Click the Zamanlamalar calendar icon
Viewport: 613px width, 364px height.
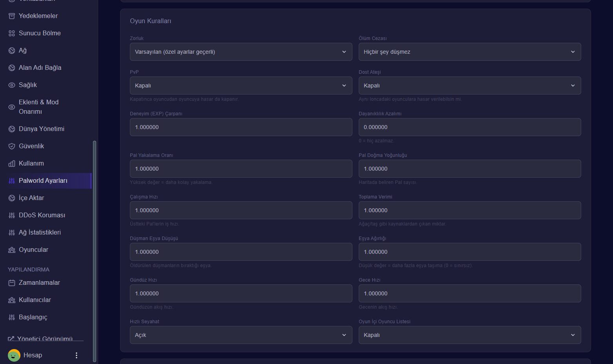[x=12, y=283]
